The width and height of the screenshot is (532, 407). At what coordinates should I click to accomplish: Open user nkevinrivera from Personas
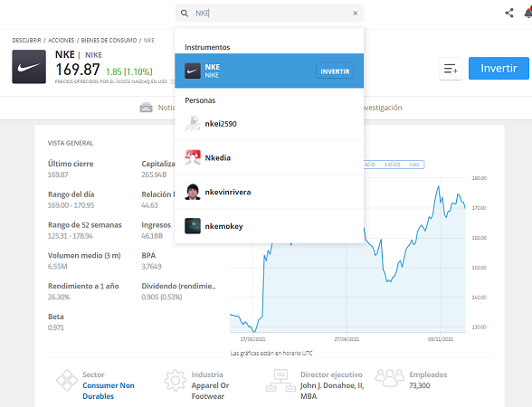pyautogui.click(x=269, y=192)
